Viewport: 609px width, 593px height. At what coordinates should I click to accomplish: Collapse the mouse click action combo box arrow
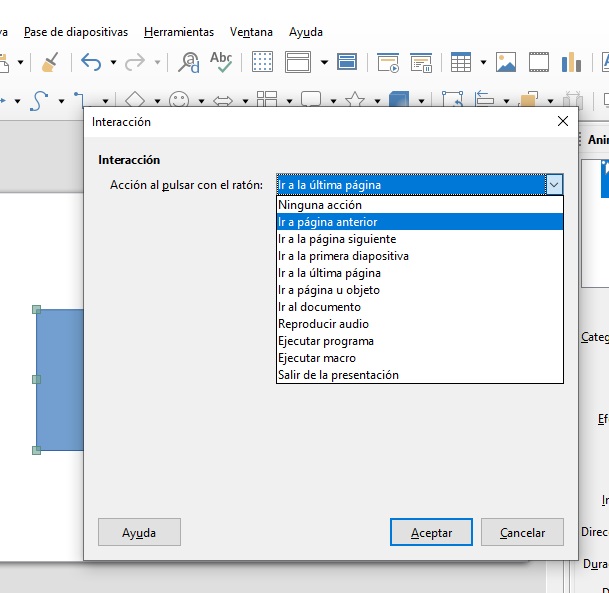click(554, 184)
